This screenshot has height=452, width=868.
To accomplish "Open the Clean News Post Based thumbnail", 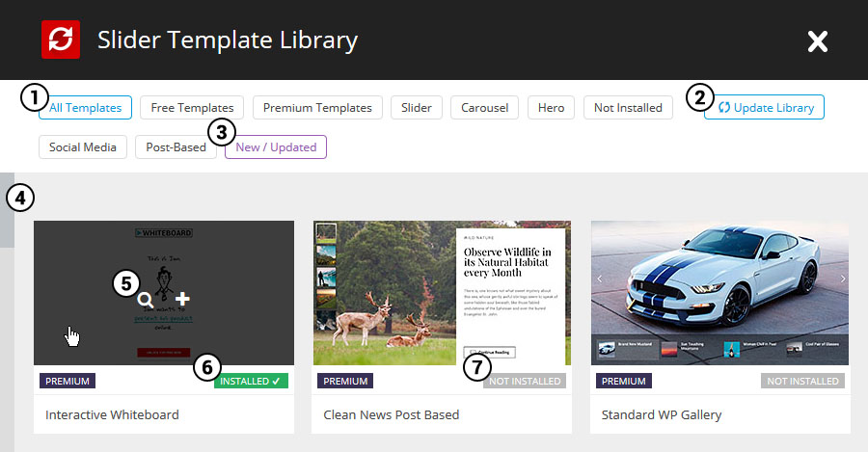I will tap(442, 293).
